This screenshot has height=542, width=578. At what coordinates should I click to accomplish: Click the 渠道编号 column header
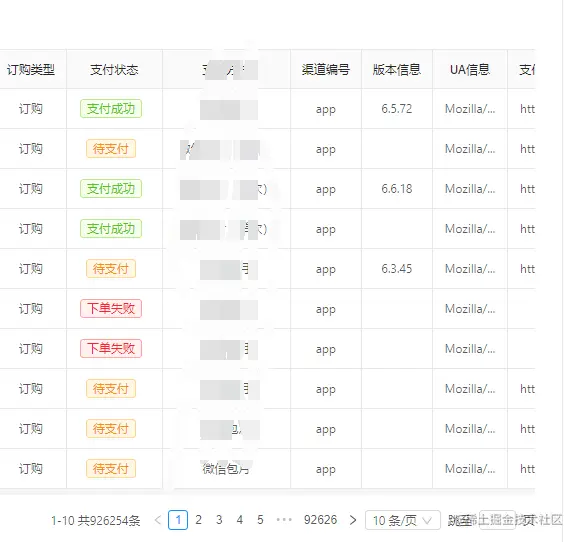click(326, 69)
